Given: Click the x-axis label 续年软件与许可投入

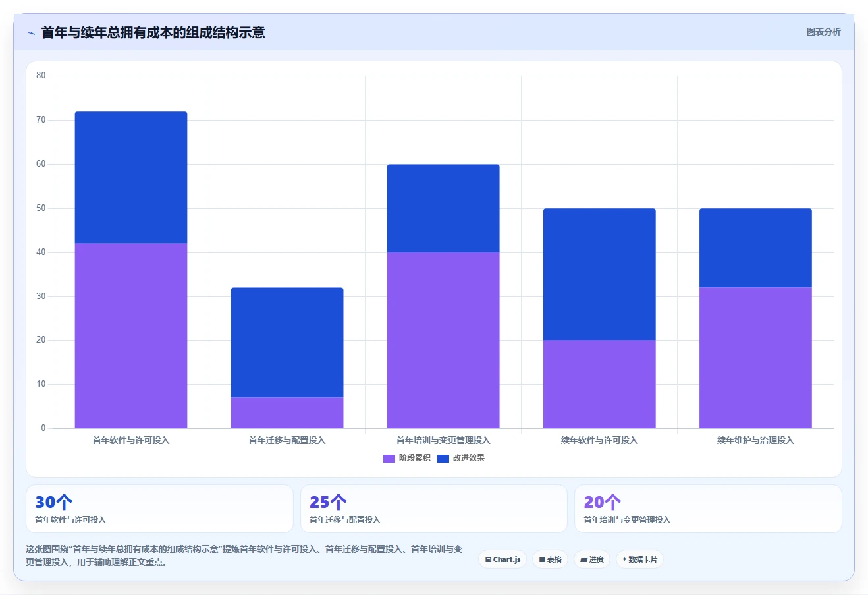Looking at the screenshot, I should tap(599, 440).
